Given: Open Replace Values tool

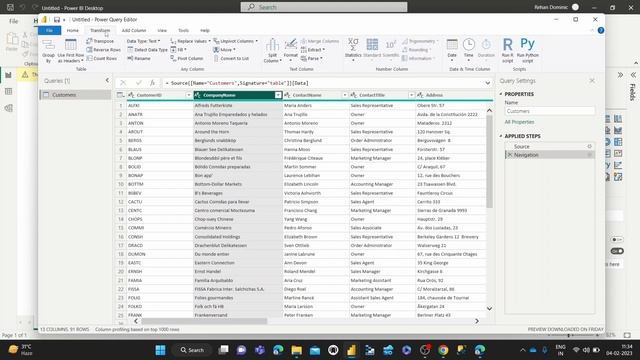Looking at the screenshot, I should point(190,41).
